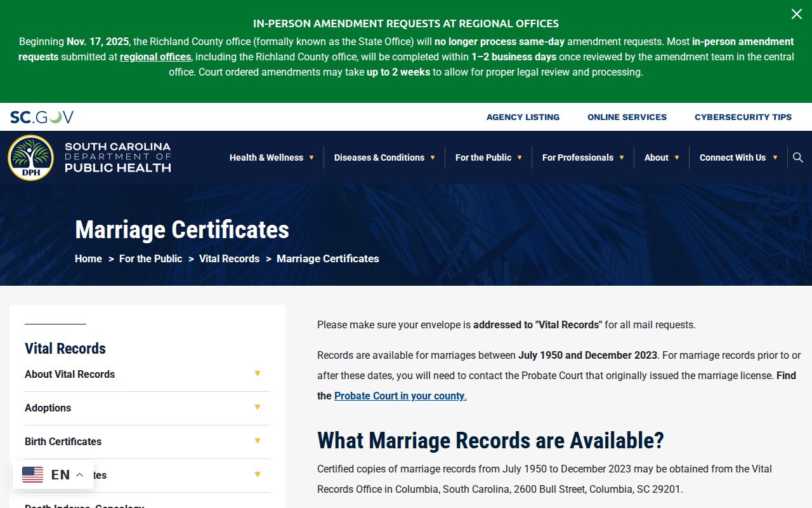
Task: Open the Online Services link
Action: (x=627, y=117)
